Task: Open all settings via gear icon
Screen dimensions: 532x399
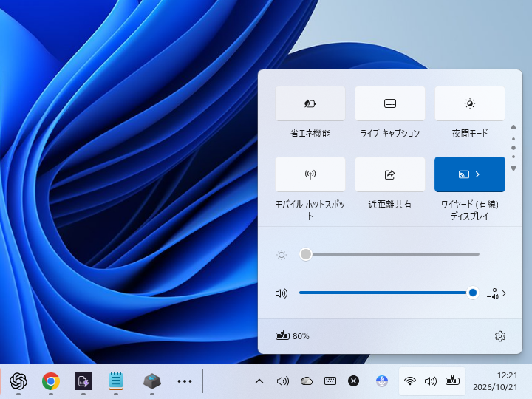Action: point(500,336)
